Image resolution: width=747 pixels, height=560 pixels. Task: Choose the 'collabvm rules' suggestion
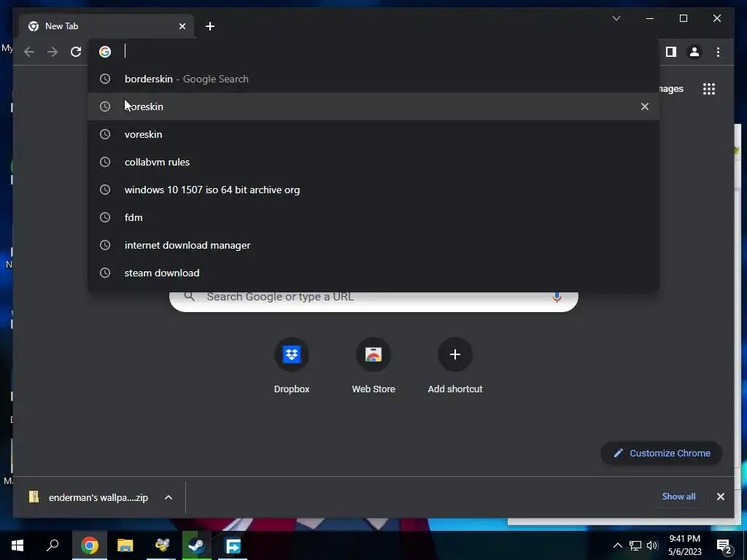coord(373,162)
